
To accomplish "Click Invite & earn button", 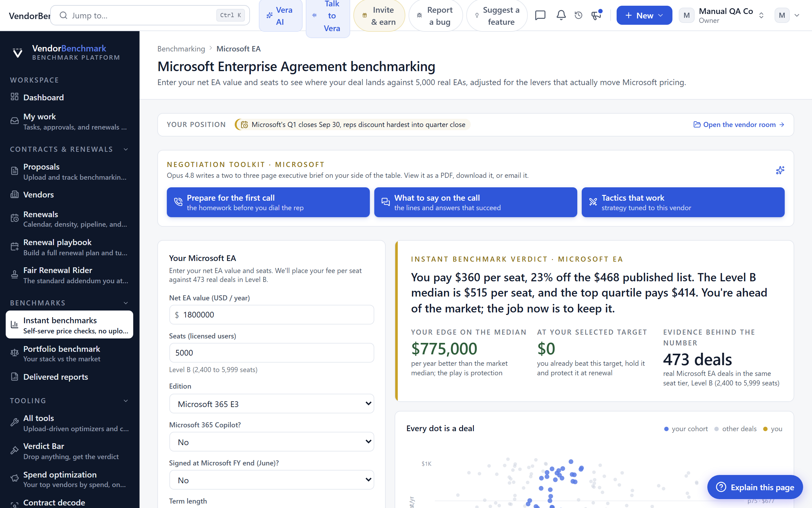I will [379, 16].
